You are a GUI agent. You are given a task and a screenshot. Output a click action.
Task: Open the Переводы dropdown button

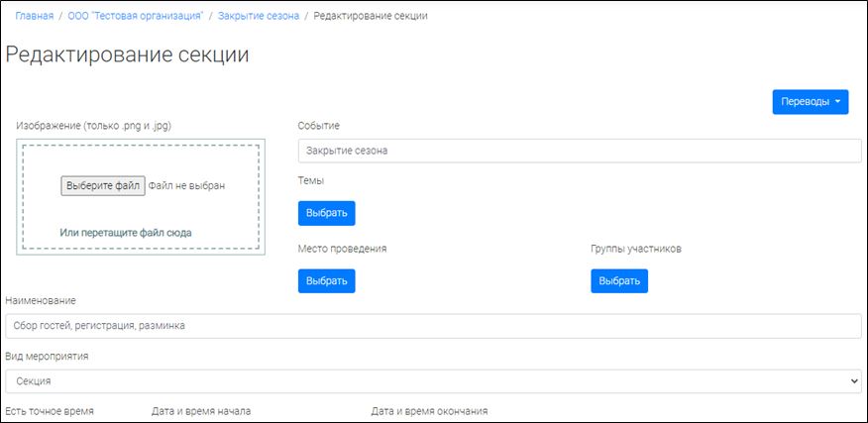coord(810,102)
